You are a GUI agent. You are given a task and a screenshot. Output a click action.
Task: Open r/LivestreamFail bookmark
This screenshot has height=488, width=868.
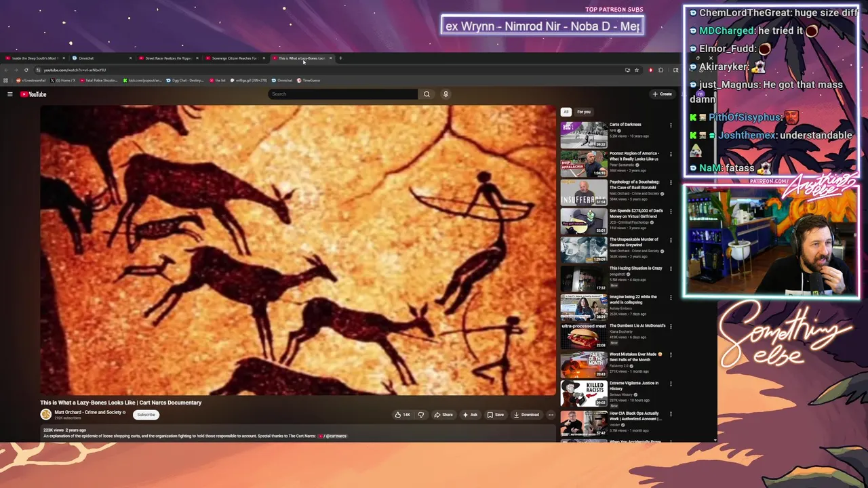(x=30, y=80)
